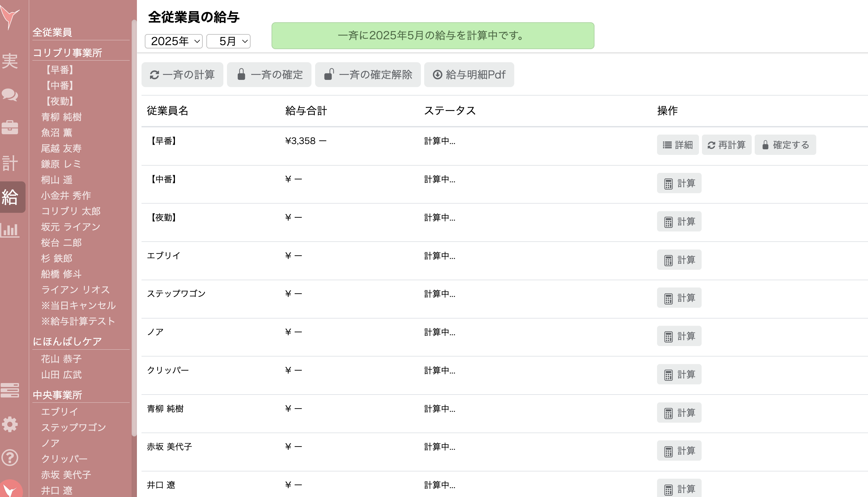
Task: Unlock salaries using 一斉の確定解除
Action: tap(368, 75)
